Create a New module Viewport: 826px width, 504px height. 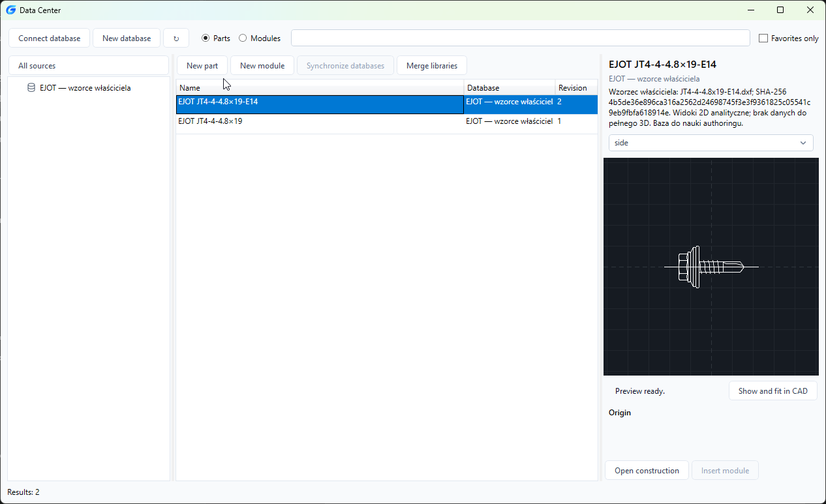[262, 66]
